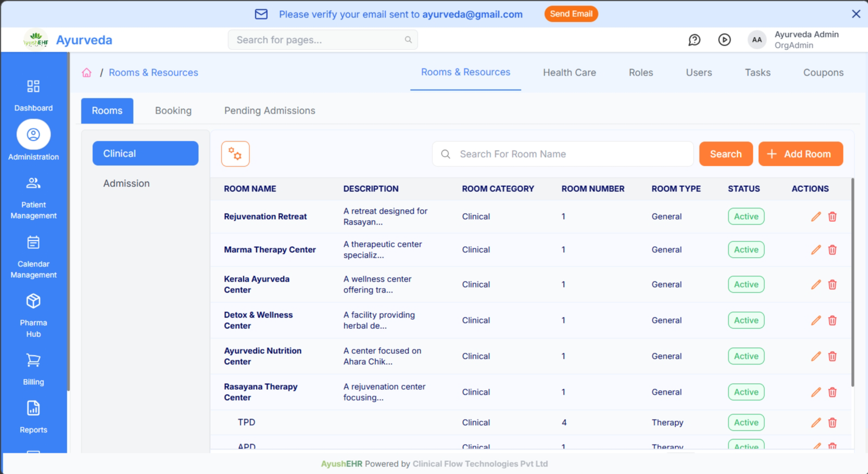
Task: Delete the Marma Therapy Center room
Action: pyautogui.click(x=832, y=250)
